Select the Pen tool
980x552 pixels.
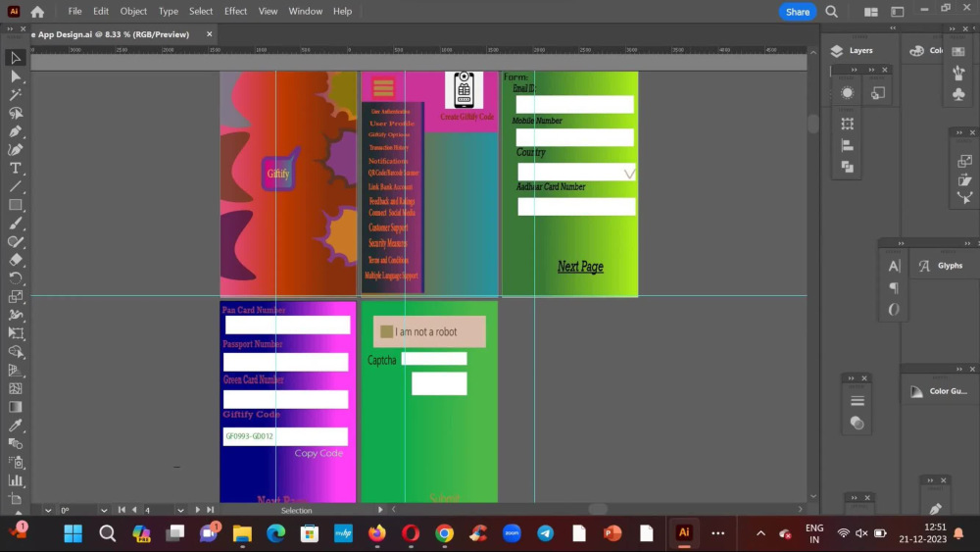(16, 131)
